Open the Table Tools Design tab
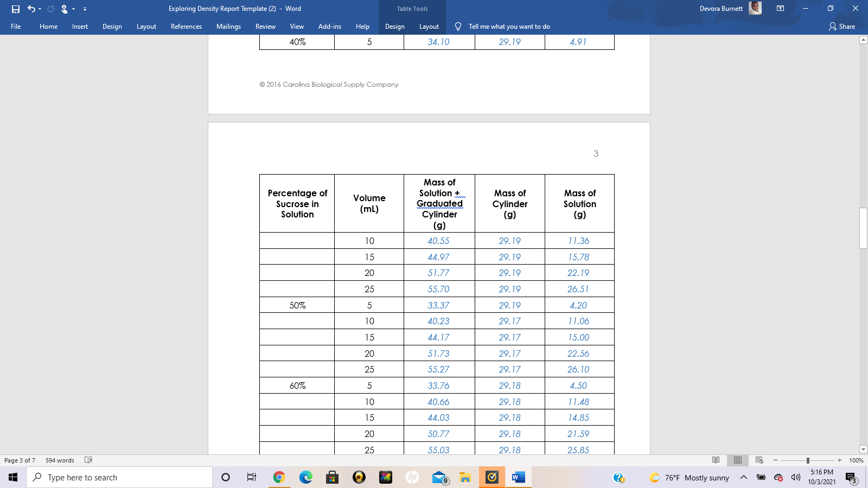 (x=394, y=26)
